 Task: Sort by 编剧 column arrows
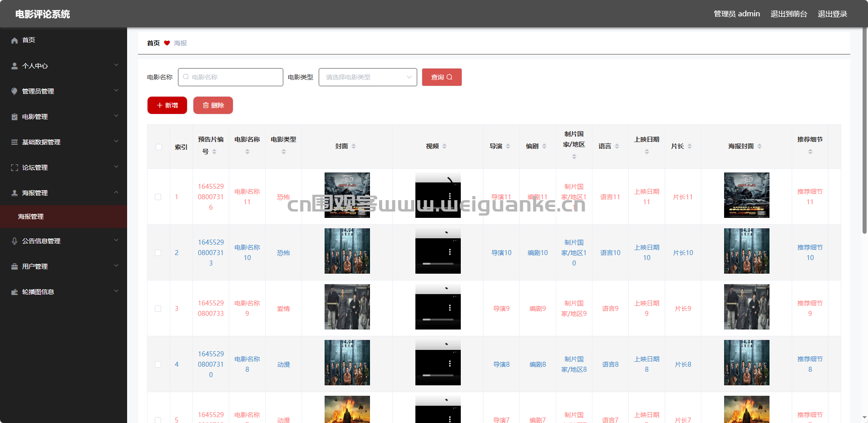[544, 146]
